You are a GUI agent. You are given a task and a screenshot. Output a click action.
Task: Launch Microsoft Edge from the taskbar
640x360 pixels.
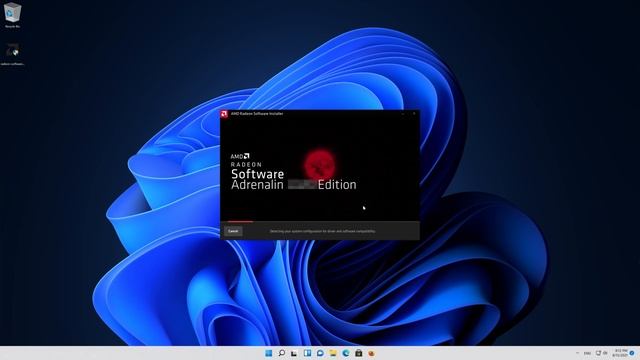(x=346, y=353)
